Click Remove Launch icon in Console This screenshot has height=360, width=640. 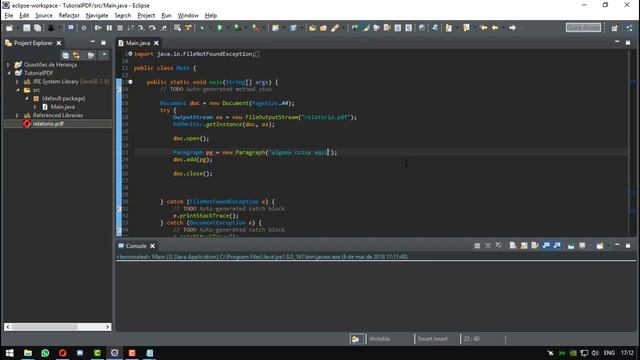(488, 246)
